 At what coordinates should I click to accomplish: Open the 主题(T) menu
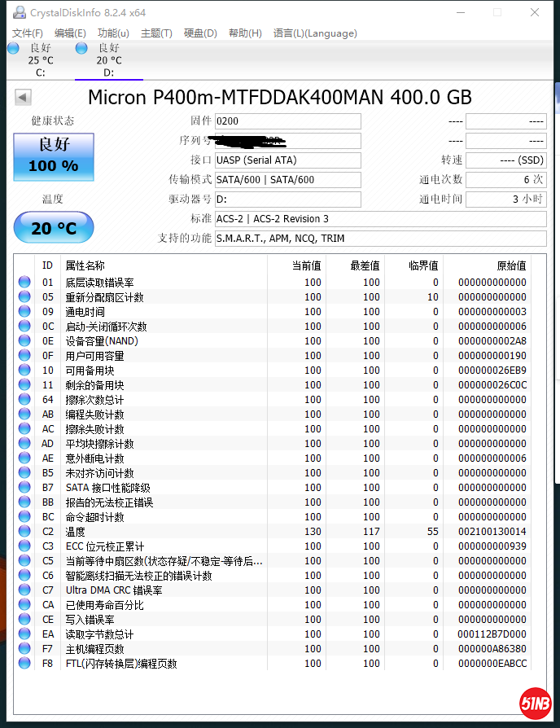pyautogui.click(x=156, y=33)
